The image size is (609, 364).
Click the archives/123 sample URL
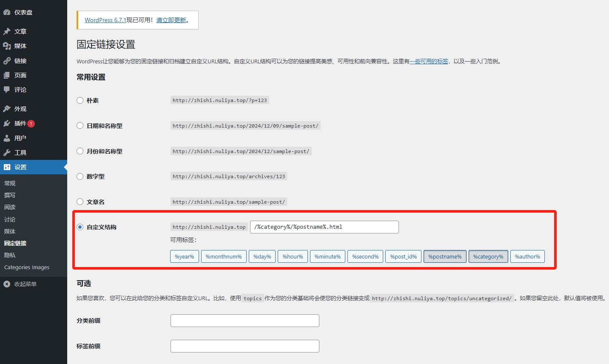tap(229, 176)
